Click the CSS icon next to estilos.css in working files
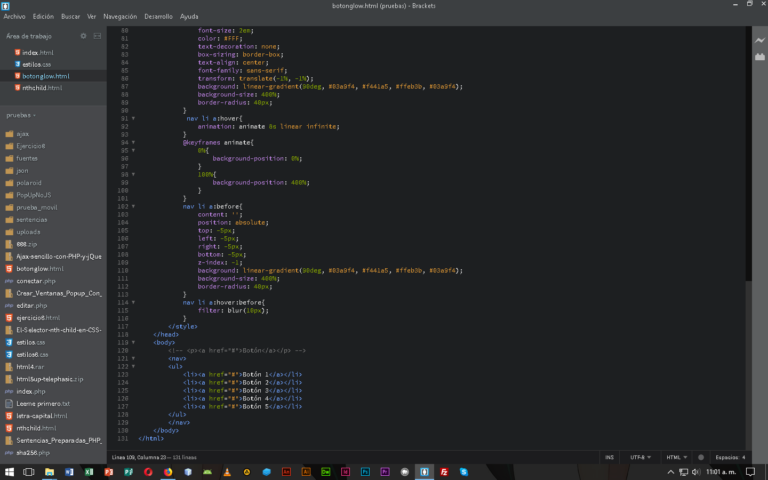 [x=17, y=64]
